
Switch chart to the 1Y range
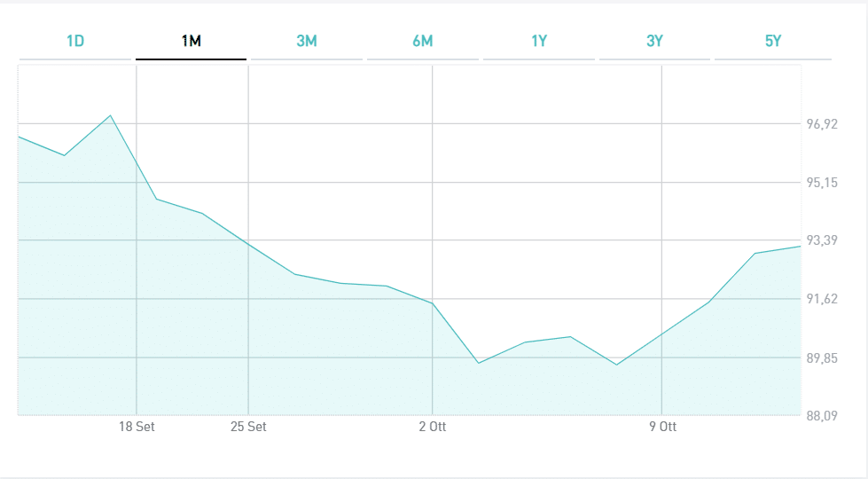pos(539,42)
